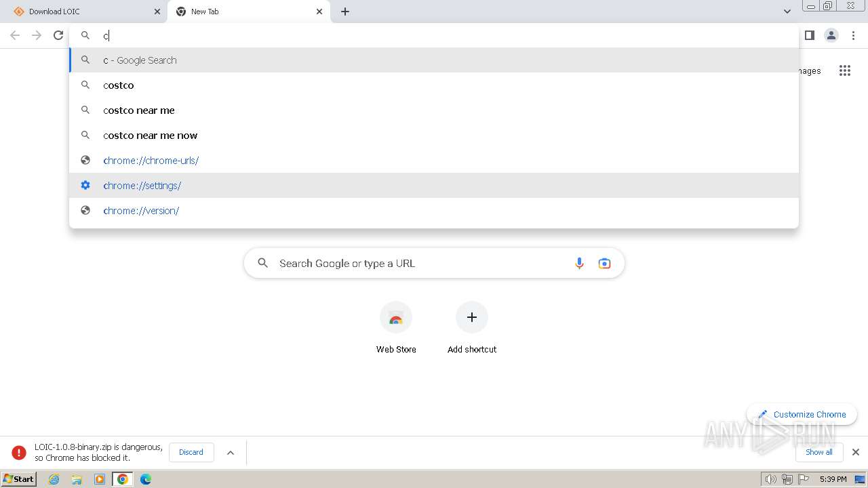The image size is (868, 488).
Task: Open chrome://settings/ suggestion
Action: click(x=434, y=186)
